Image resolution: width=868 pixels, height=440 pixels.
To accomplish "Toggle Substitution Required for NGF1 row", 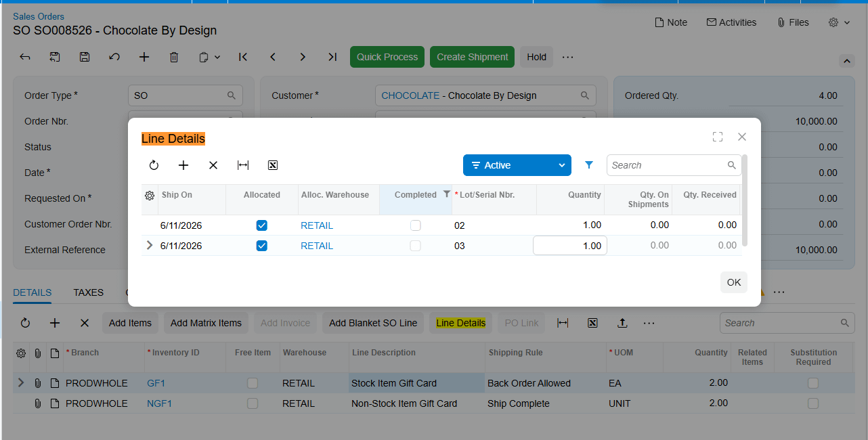I will pos(813,403).
